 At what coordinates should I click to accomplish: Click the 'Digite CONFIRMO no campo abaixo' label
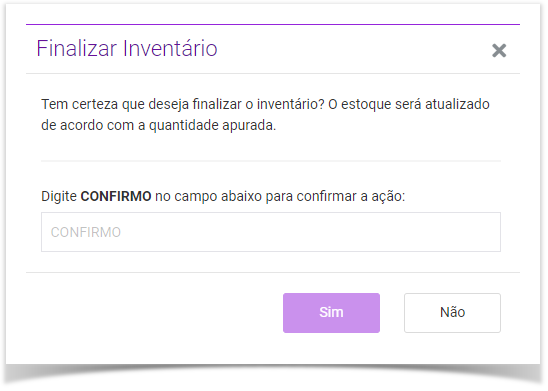point(223,196)
